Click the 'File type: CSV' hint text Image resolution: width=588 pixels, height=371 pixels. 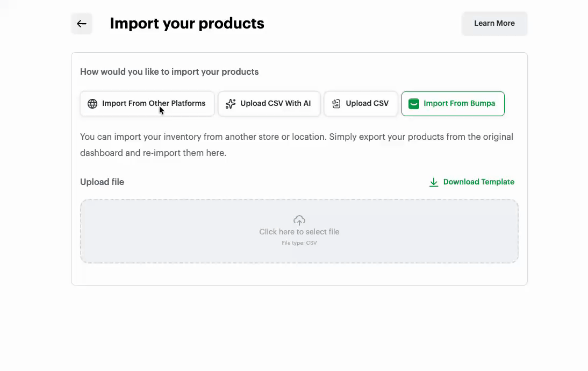click(299, 243)
